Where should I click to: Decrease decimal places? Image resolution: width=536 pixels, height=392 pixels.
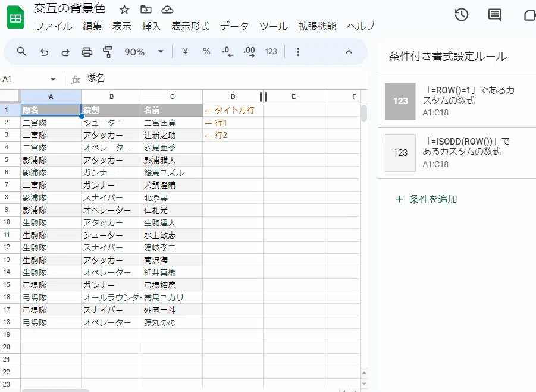coord(228,52)
